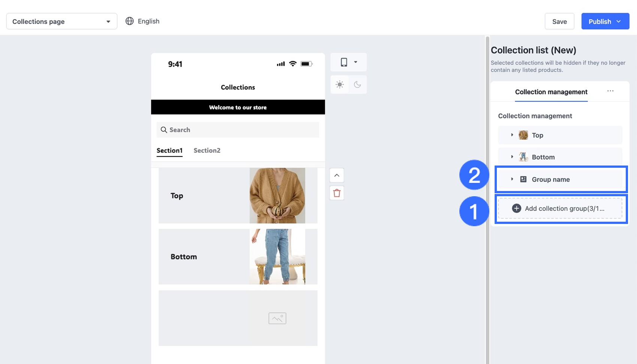Click the Top label in preview card

click(x=177, y=196)
